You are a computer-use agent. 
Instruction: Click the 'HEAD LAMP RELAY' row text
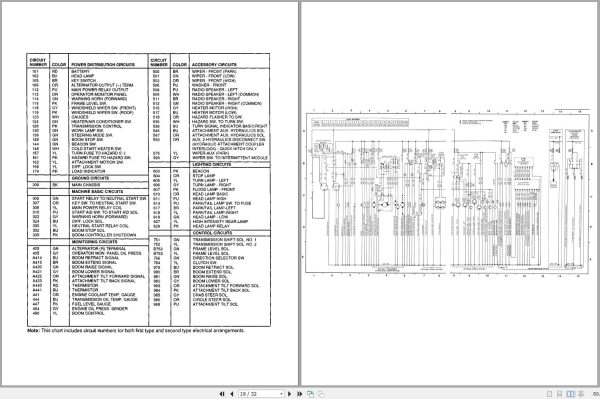pos(211,226)
